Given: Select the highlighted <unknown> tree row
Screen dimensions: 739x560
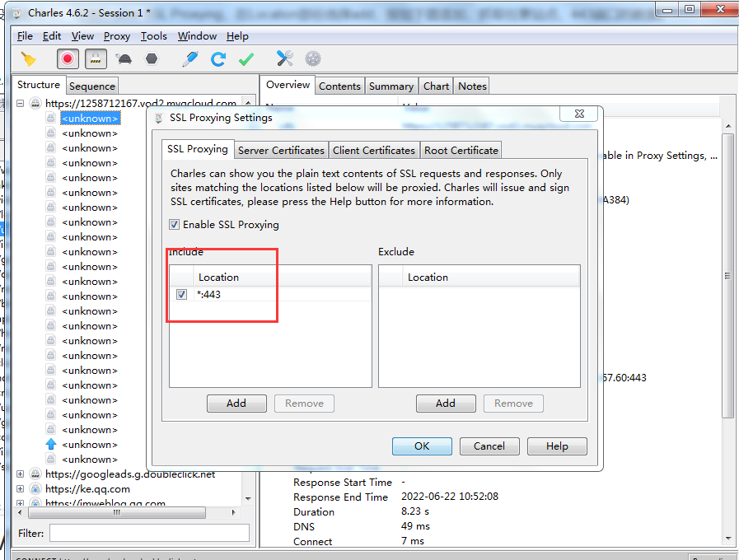Looking at the screenshot, I should click(x=90, y=118).
